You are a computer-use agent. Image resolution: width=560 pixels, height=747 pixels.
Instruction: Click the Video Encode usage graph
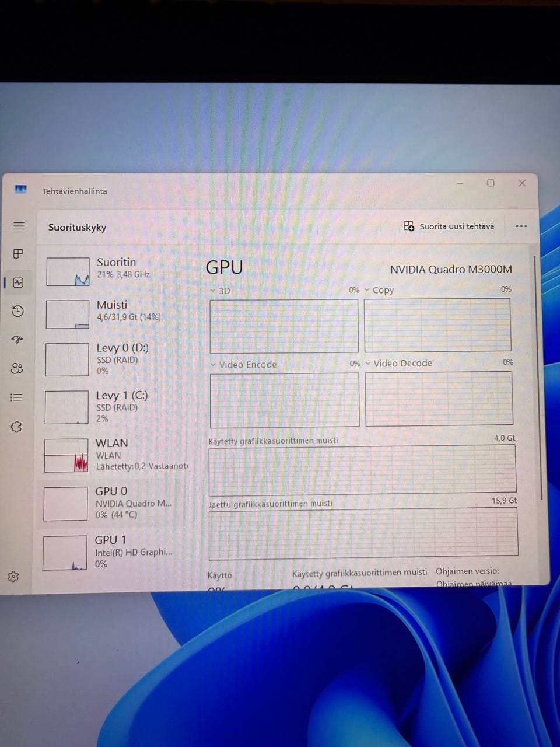pyautogui.click(x=285, y=400)
